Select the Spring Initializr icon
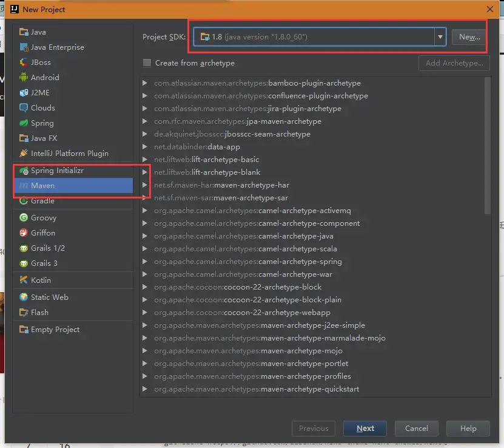 pyautogui.click(x=24, y=171)
